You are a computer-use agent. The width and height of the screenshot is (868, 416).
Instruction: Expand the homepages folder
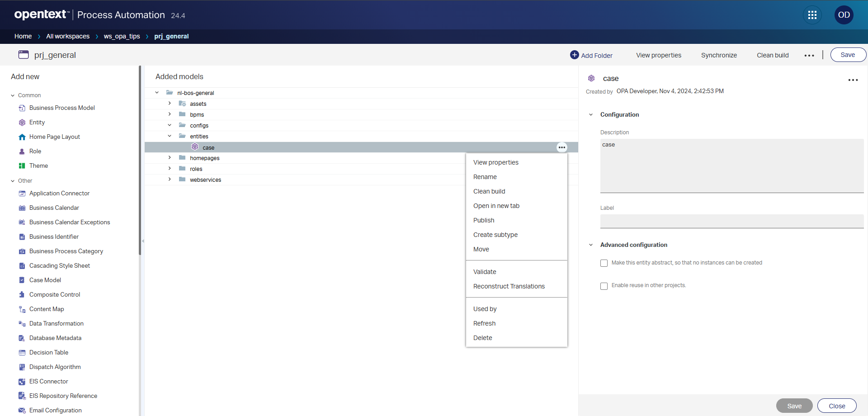(x=170, y=158)
